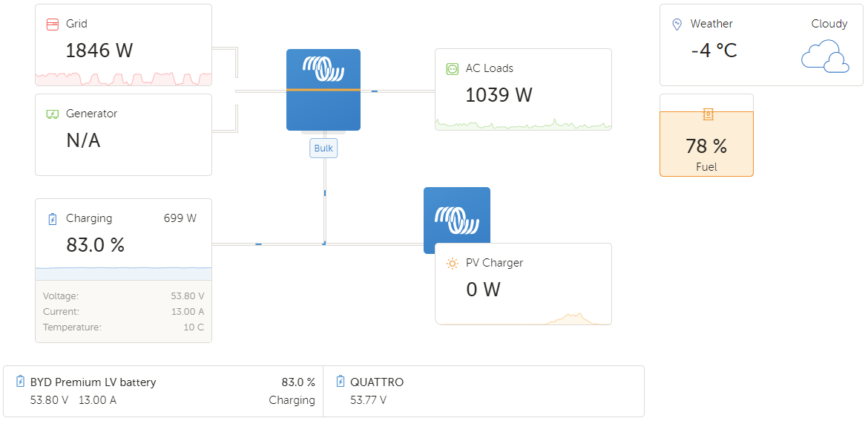The image size is (868, 421).
Task: Click the Fuel label text
Action: (706, 167)
